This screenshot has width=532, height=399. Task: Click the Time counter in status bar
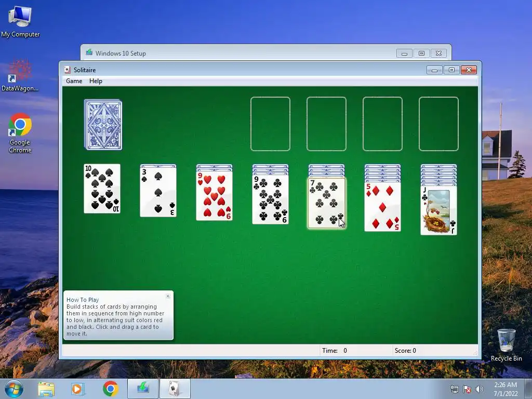point(335,351)
